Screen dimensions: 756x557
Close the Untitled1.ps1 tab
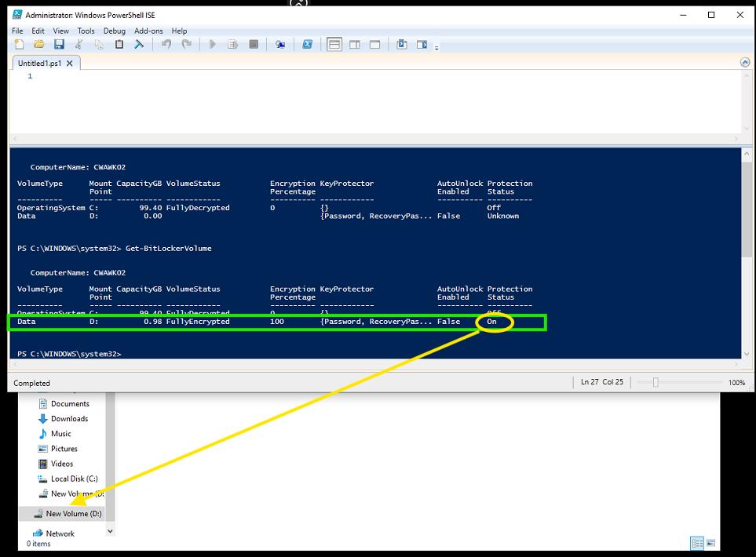click(x=70, y=63)
